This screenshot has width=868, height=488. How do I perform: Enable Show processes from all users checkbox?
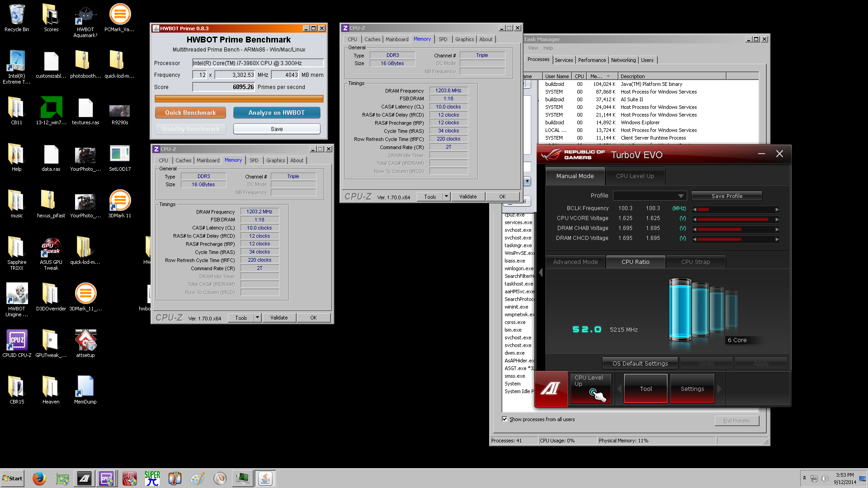[x=505, y=419]
